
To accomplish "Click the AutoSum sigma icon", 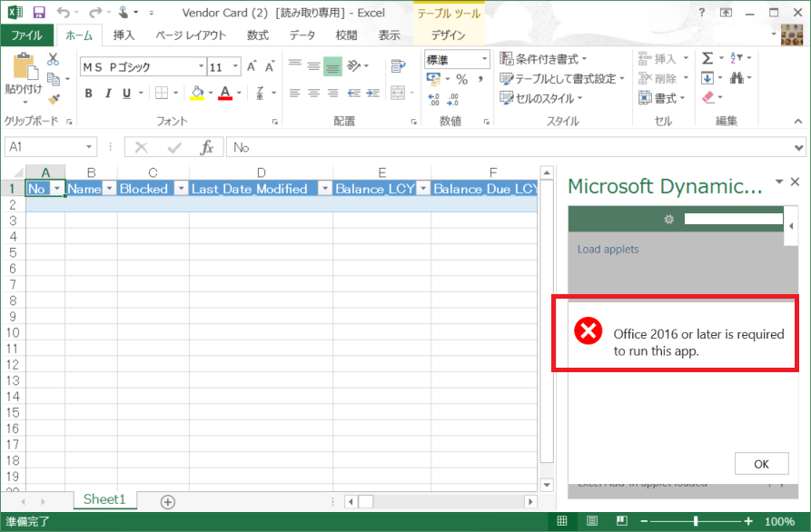I will (x=707, y=58).
